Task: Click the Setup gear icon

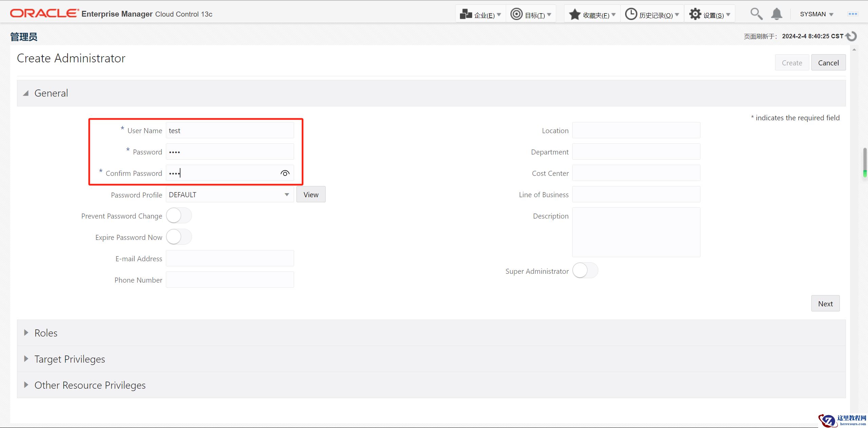Action: click(x=695, y=15)
